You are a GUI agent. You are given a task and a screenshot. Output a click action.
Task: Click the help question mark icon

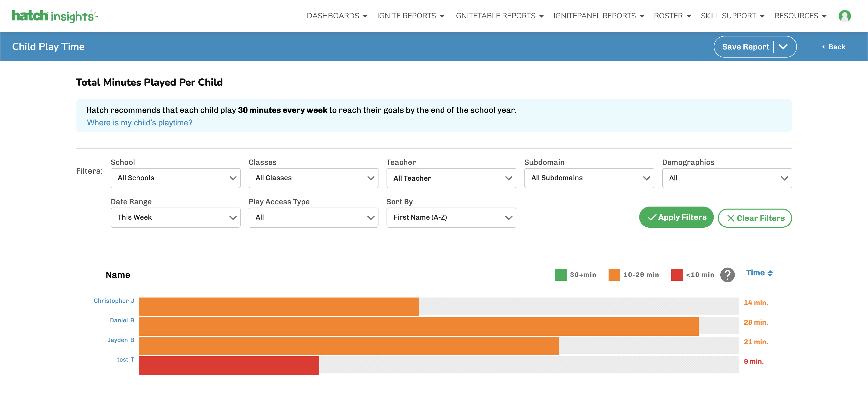(x=727, y=275)
